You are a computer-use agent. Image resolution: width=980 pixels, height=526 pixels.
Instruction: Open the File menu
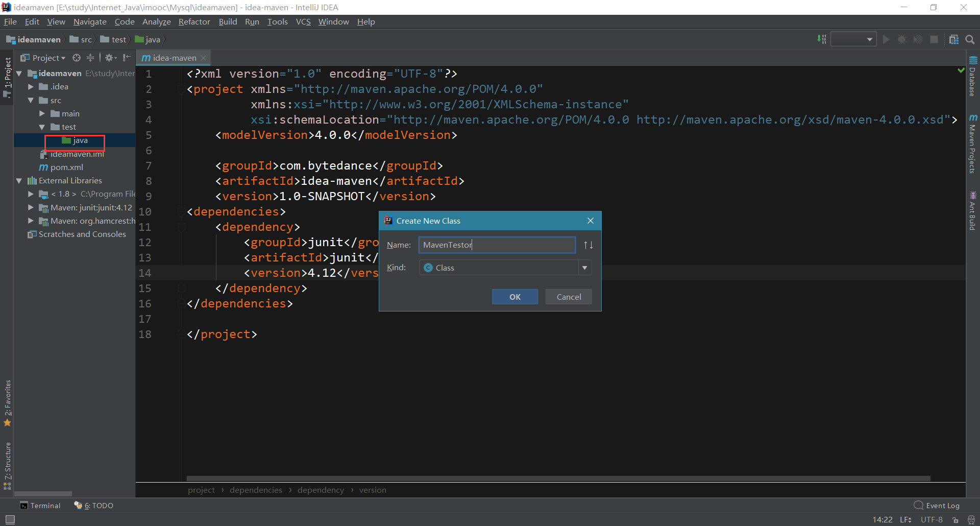[10, 21]
